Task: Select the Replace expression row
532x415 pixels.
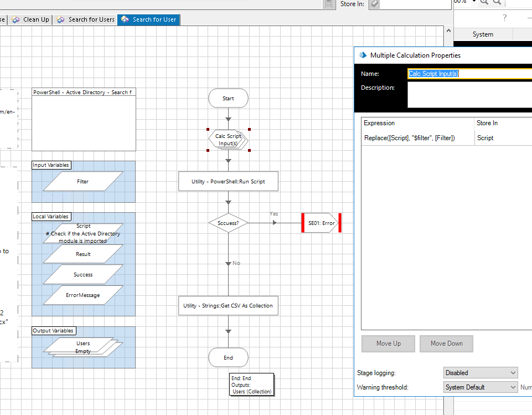Action: click(410, 138)
